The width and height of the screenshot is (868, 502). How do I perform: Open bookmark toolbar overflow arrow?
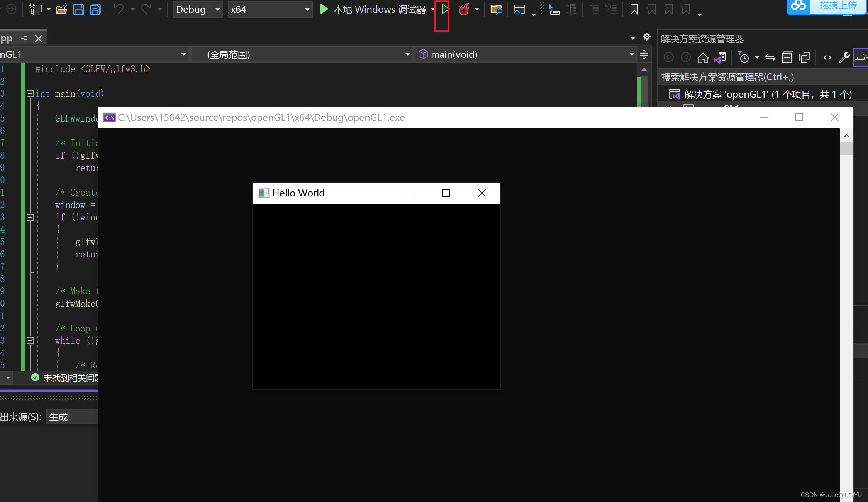click(x=699, y=14)
